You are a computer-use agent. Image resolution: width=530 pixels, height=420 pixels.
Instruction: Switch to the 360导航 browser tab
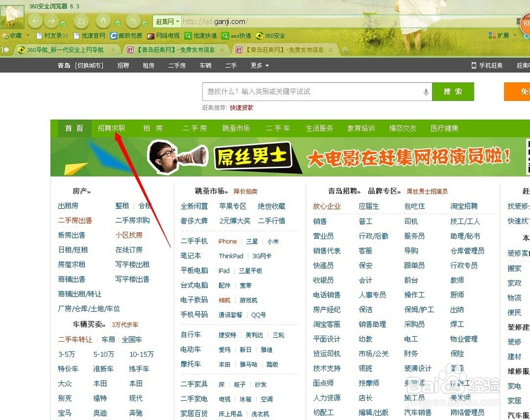click(66, 50)
